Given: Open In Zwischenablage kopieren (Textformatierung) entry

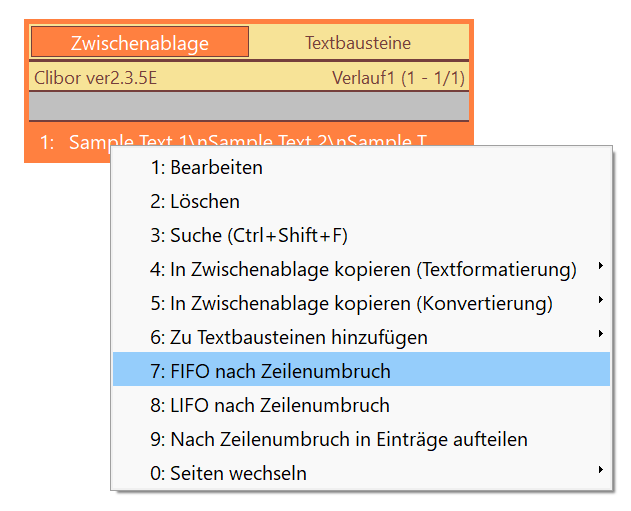Looking at the screenshot, I should pyautogui.click(x=361, y=269).
